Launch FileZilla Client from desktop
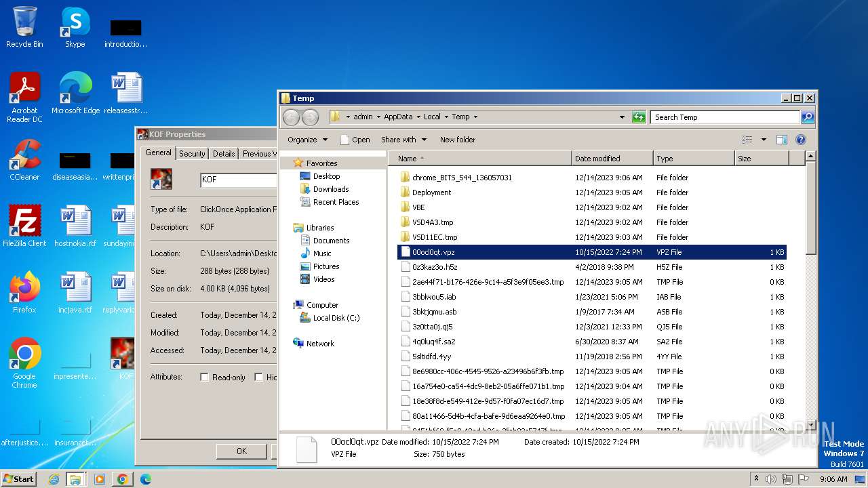The width and height of the screenshot is (868, 488). [24, 226]
